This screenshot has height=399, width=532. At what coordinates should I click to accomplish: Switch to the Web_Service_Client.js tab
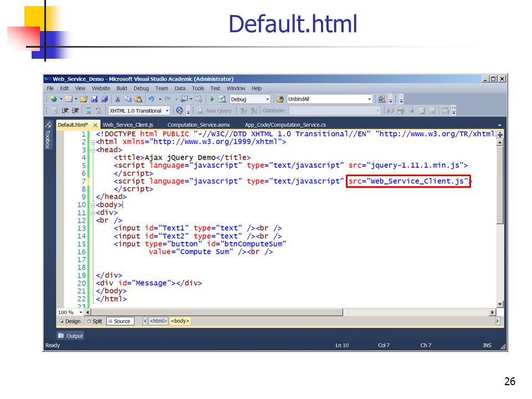click(x=128, y=125)
